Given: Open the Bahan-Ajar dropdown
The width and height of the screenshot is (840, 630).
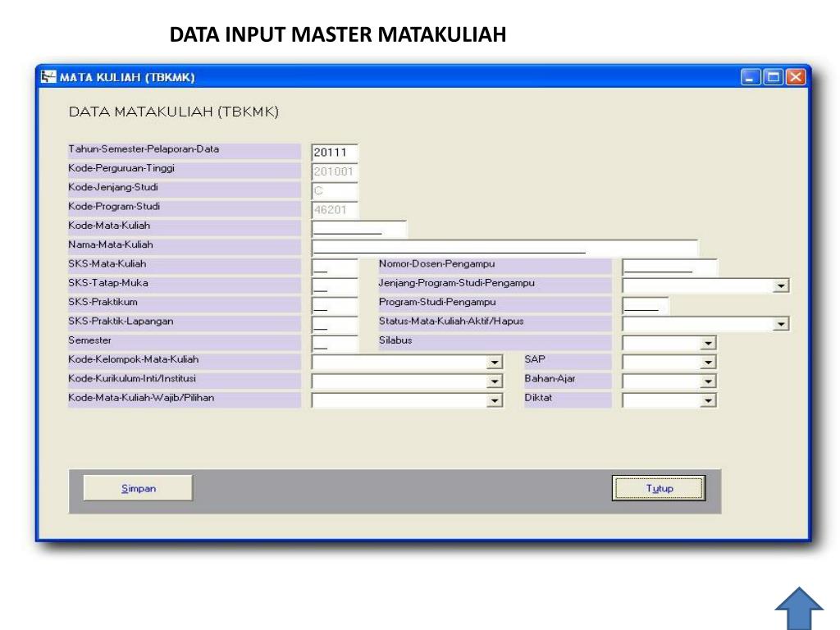Looking at the screenshot, I should (708, 381).
